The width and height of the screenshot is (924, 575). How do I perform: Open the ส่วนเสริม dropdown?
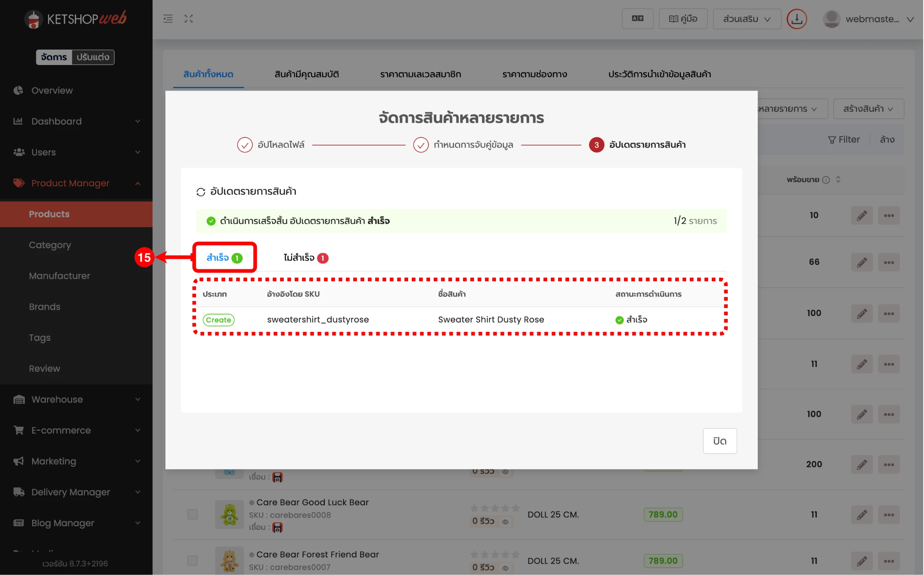pos(746,19)
